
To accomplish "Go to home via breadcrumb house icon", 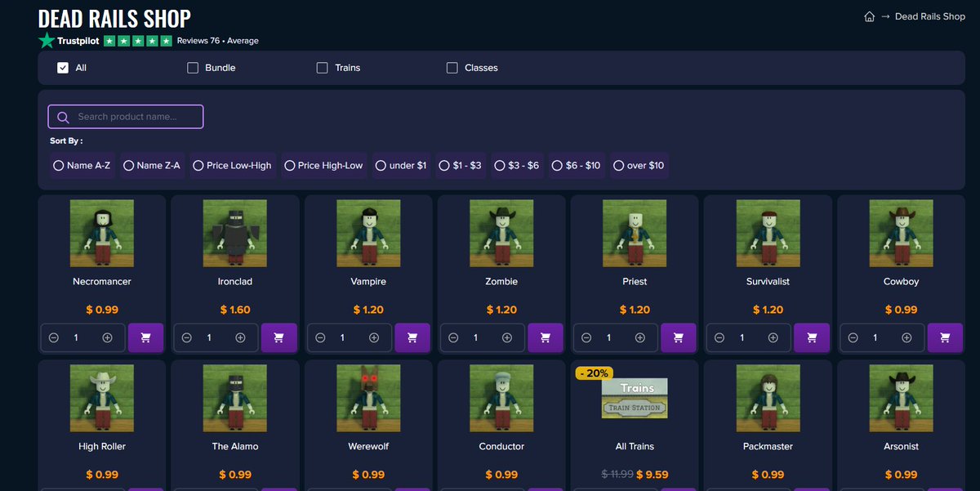I will [x=870, y=16].
